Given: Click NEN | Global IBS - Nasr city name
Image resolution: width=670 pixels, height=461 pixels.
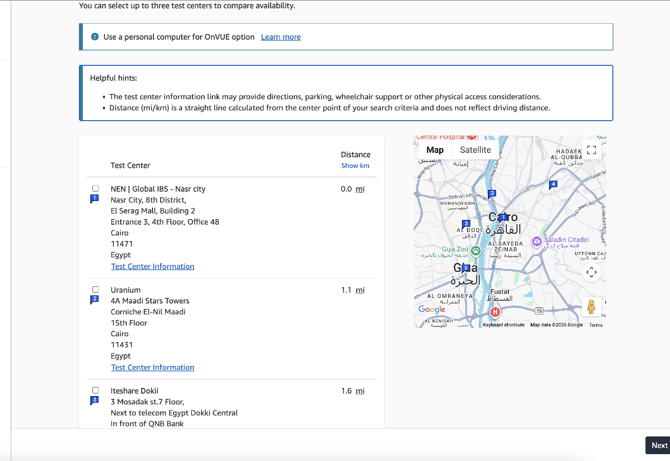Looking at the screenshot, I should tap(158, 189).
